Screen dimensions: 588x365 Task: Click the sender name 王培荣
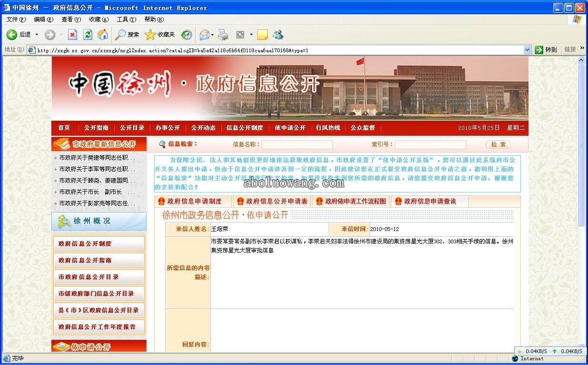click(x=220, y=229)
